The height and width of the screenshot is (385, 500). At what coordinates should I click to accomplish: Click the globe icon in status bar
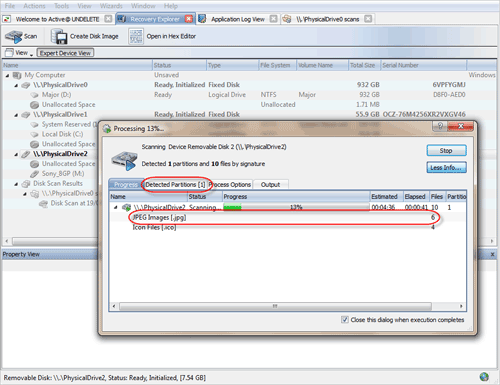point(484,377)
